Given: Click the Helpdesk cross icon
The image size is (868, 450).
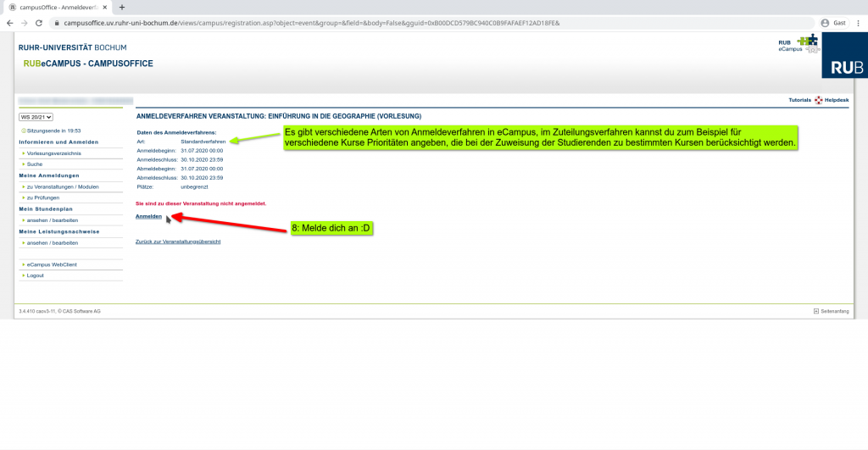Looking at the screenshot, I should point(818,100).
